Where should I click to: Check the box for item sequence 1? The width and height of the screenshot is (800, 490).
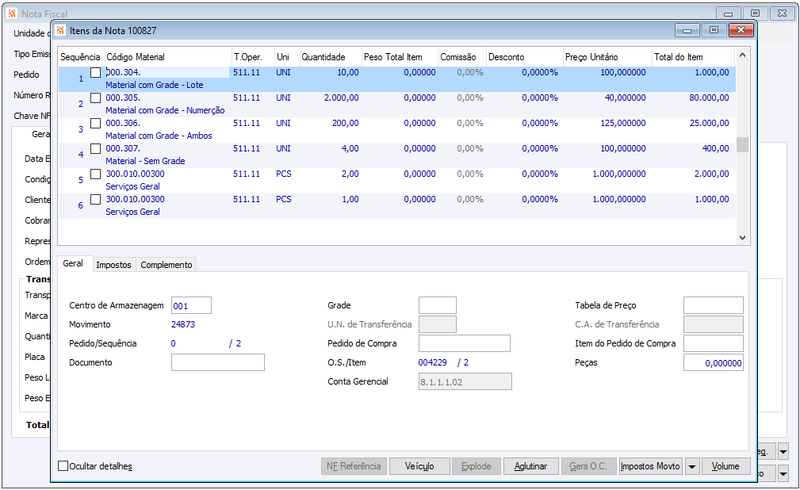95,72
